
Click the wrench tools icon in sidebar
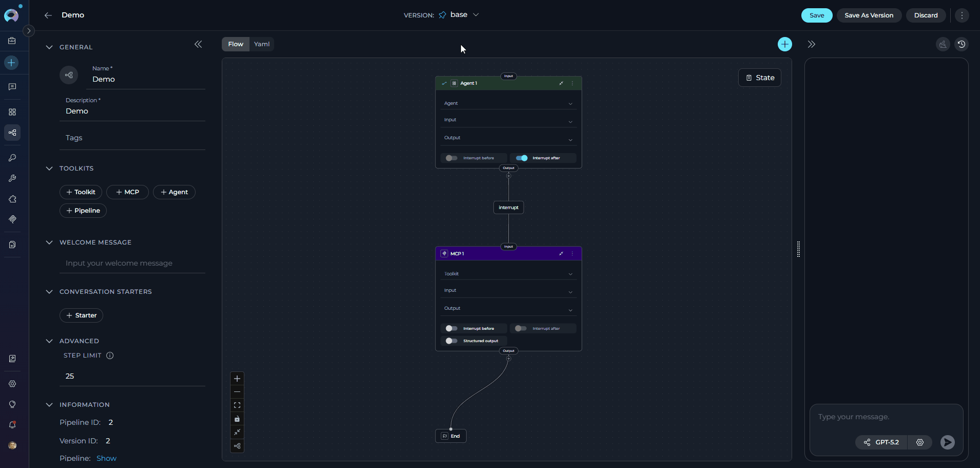pos(12,178)
